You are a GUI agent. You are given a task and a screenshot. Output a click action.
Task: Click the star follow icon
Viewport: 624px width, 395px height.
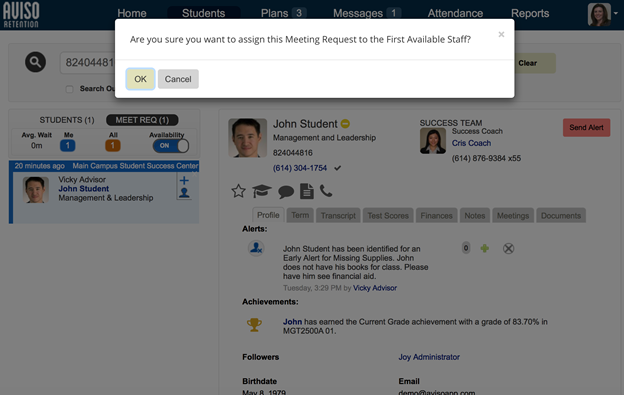point(238,191)
